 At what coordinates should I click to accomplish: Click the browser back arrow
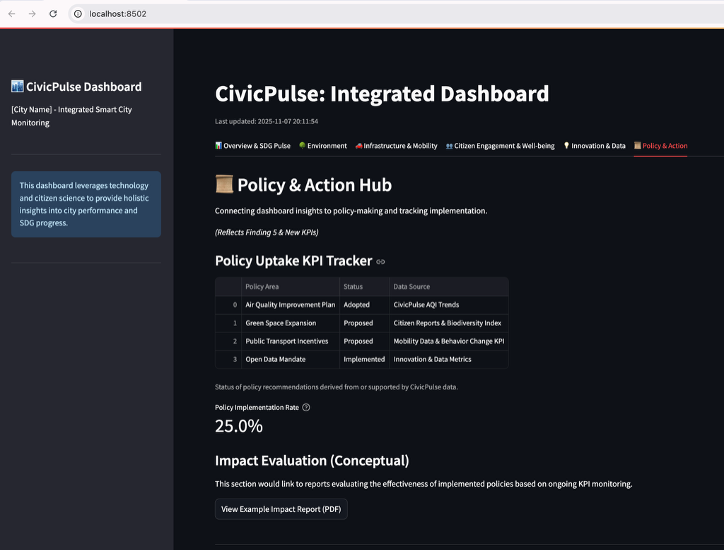click(x=12, y=14)
